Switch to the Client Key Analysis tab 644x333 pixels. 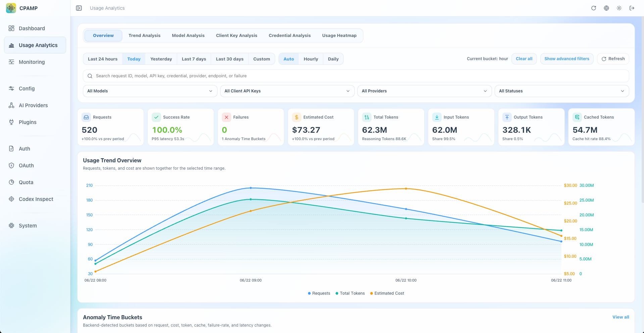pos(237,36)
